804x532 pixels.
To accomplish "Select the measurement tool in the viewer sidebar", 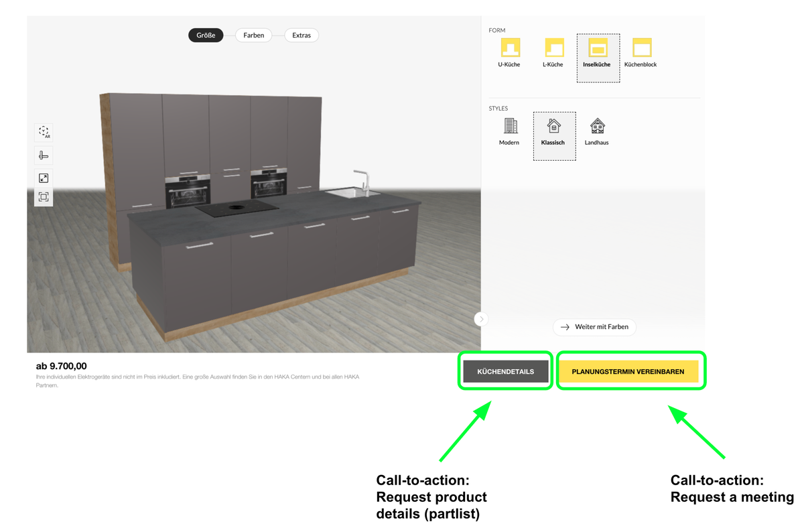I will 43,155.
